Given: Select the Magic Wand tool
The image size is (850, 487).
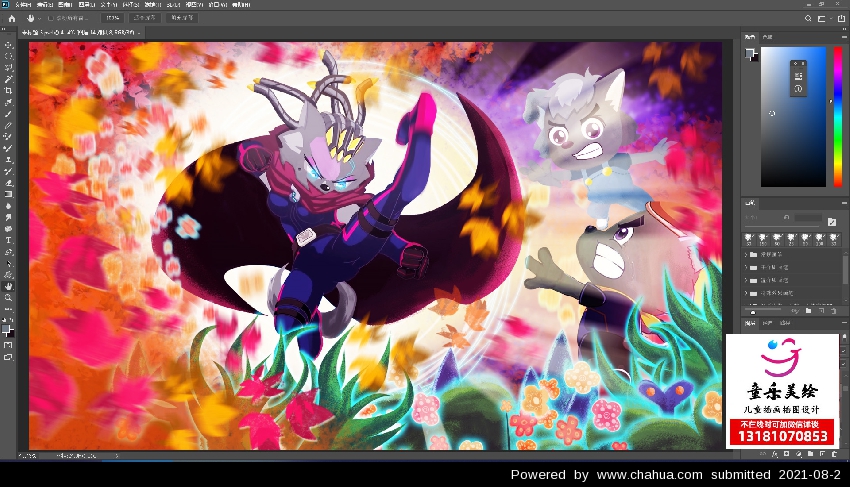Looking at the screenshot, I should [x=8, y=79].
